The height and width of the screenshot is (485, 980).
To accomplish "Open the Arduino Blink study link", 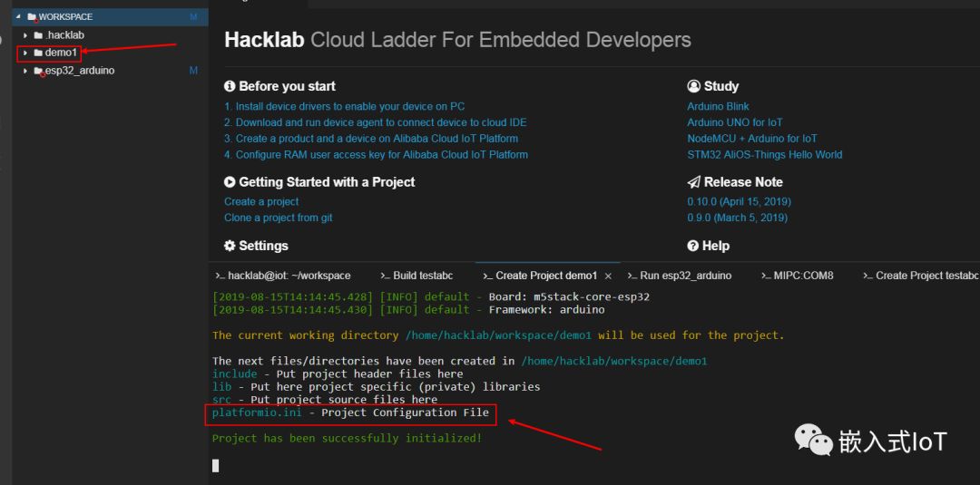I will [718, 107].
